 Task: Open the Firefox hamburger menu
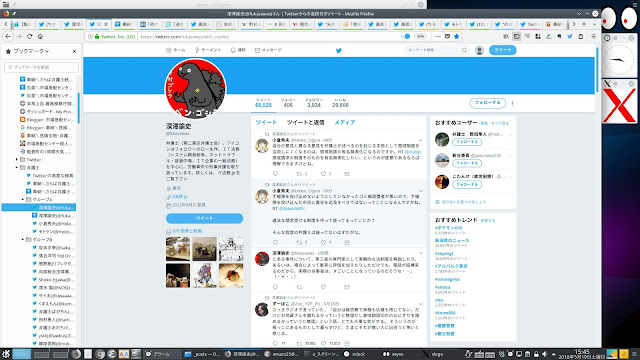[x=593, y=36]
